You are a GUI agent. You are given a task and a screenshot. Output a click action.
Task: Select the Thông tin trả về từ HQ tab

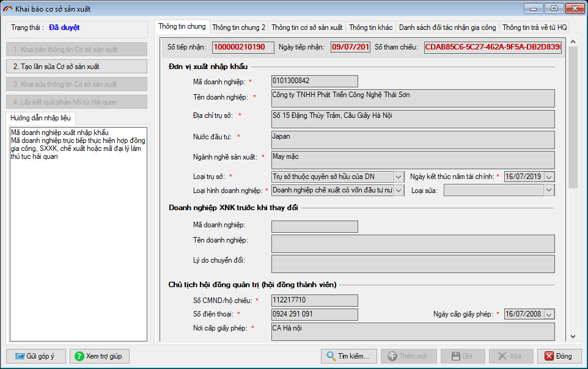click(x=534, y=27)
